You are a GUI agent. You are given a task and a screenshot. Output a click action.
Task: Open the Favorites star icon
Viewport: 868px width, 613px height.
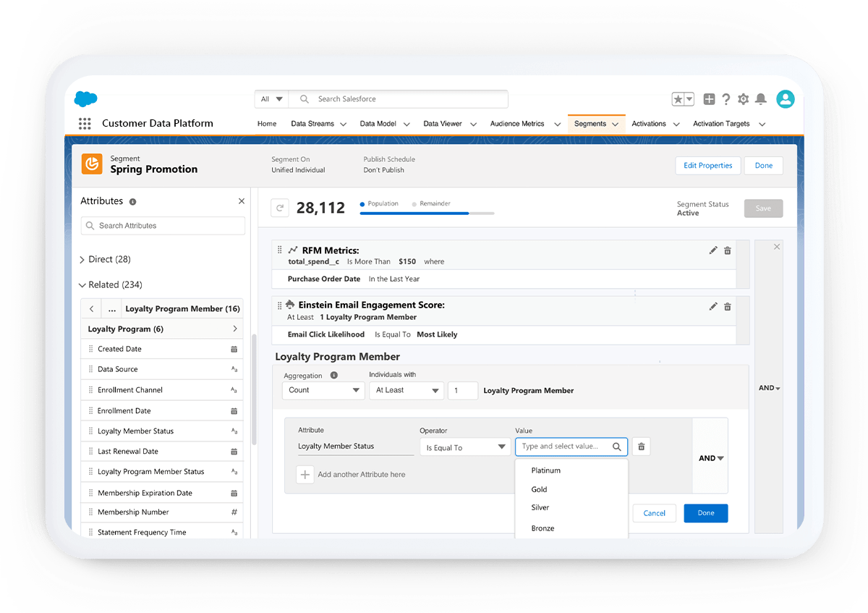678,99
